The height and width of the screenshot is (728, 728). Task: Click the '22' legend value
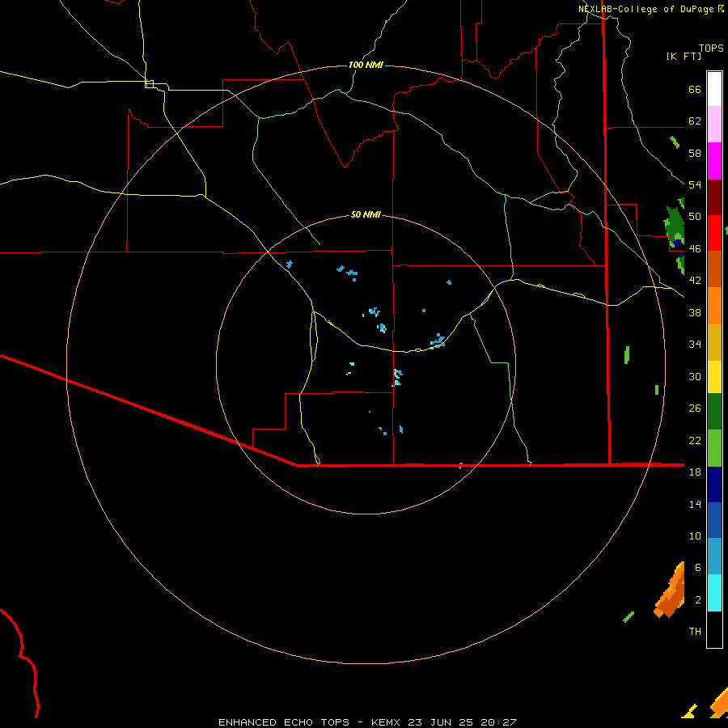(x=695, y=441)
